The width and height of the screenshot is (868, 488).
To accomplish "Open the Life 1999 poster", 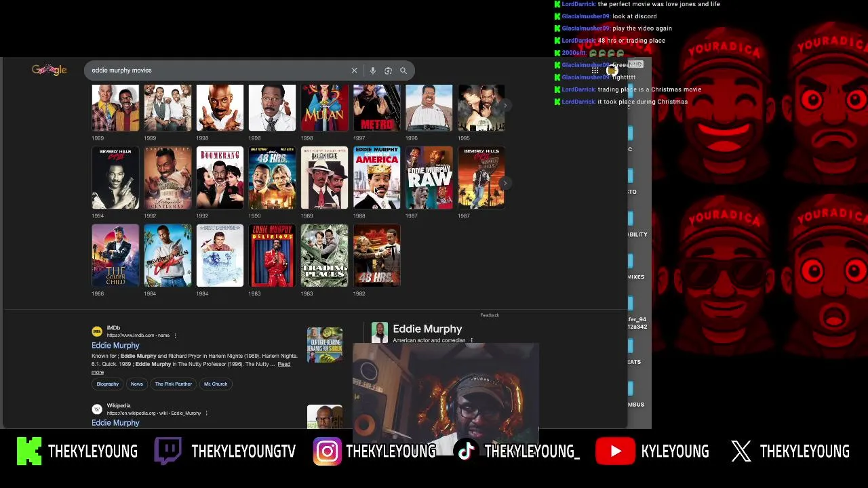I will click(167, 108).
